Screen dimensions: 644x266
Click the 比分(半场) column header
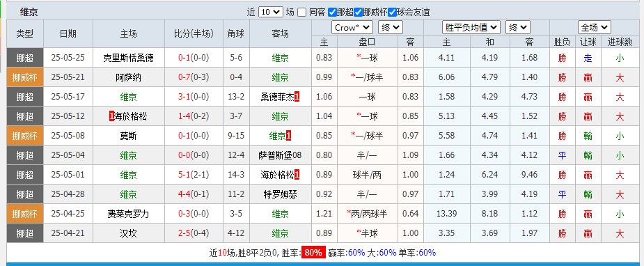point(194,33)
